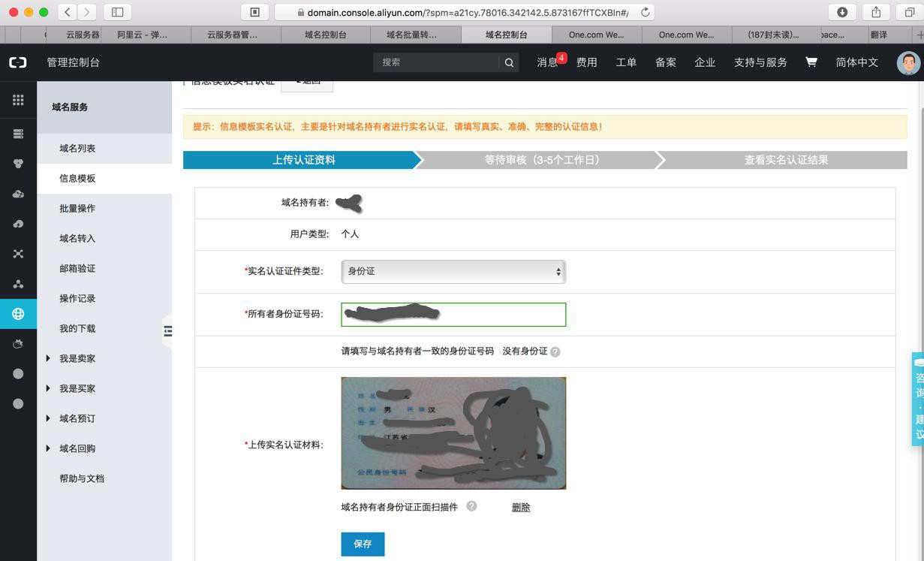Click help icon next to 没有身份证
The height and width of the screenshot is (561, 924).
click(x=555, y=351)
